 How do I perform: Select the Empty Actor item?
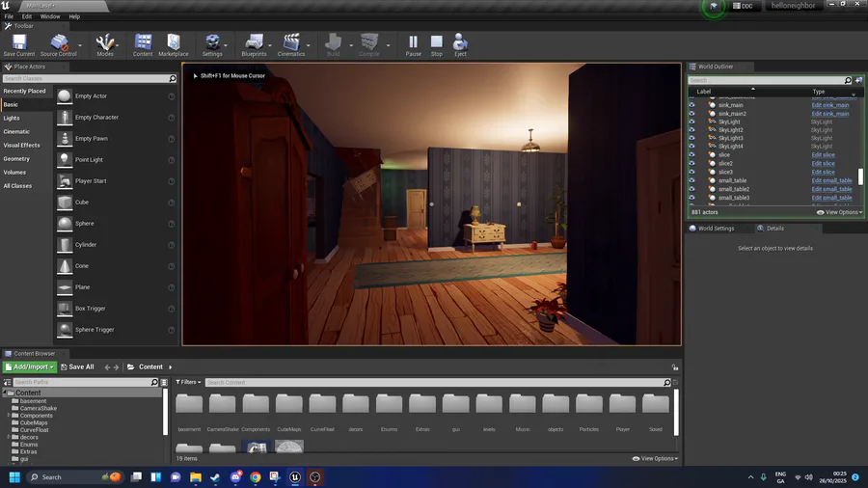[116, 96]
